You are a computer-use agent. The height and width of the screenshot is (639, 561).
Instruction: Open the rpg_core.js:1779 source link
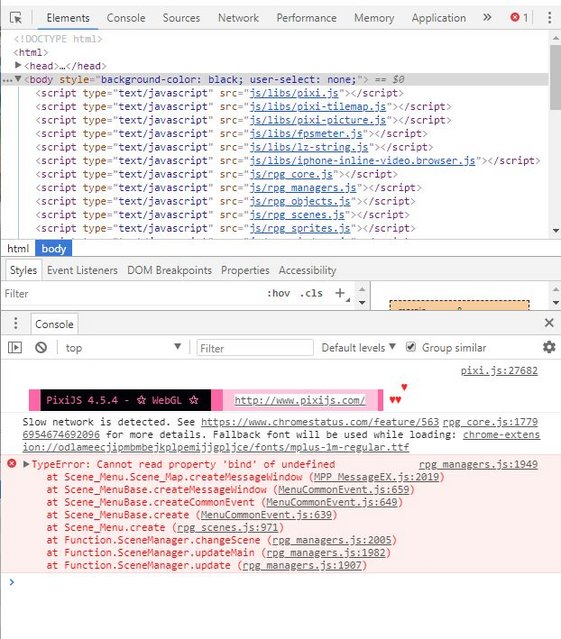point(490,422)
